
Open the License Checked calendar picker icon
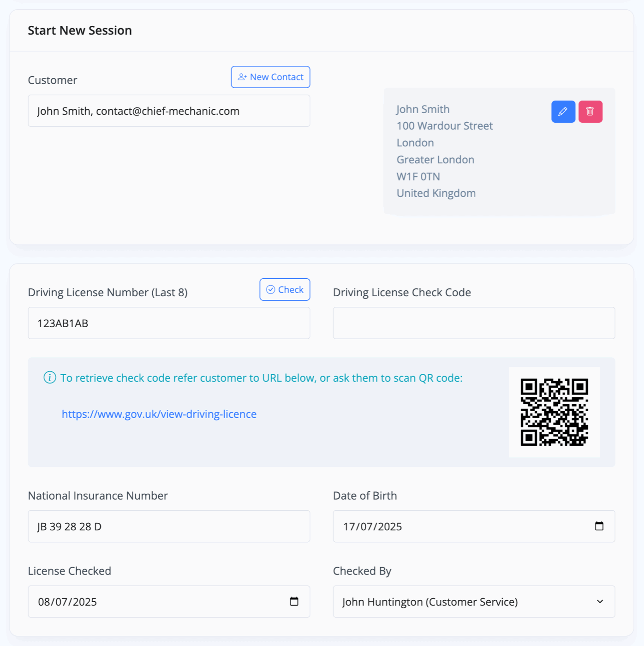294,601
